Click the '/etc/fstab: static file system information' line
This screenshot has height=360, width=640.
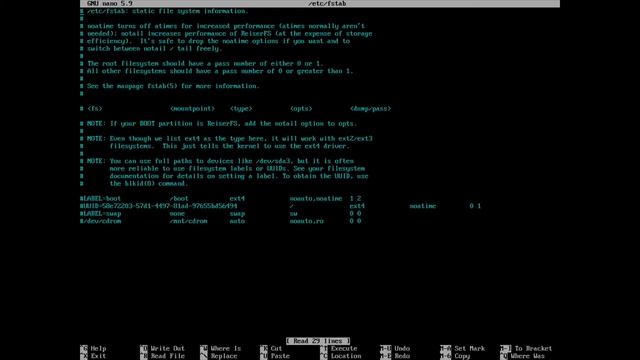pos(164,11)
